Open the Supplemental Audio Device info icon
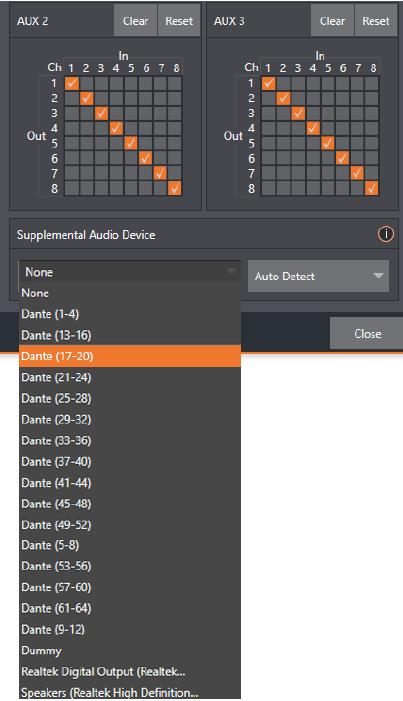Screen dimensions: 403x701 (386, 234)
